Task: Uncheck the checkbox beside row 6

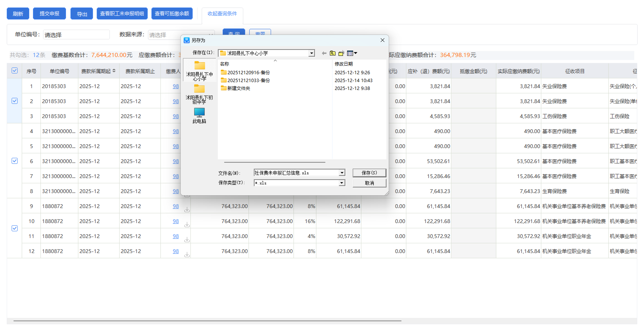Action: pyautogui.click(x=15, y=161)
